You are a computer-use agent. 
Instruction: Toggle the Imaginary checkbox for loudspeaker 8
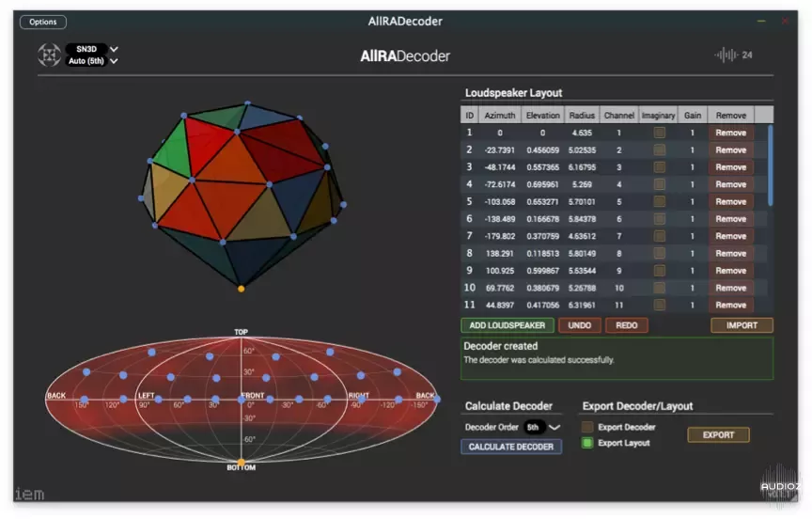[659, 253]
